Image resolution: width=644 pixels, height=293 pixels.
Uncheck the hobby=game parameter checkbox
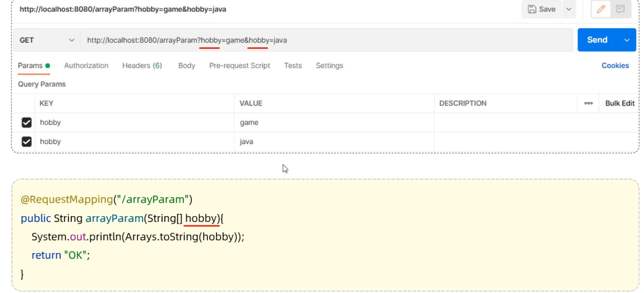27,123
